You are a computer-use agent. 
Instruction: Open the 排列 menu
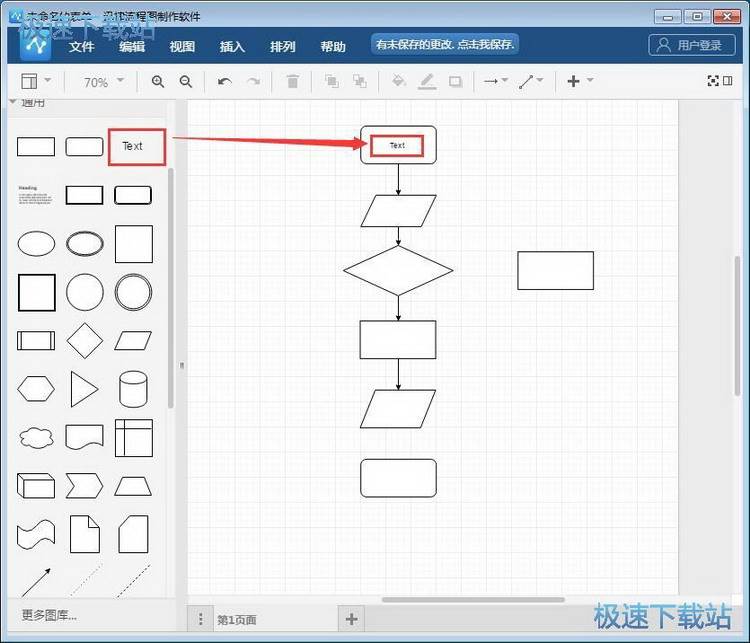[283, 46]
